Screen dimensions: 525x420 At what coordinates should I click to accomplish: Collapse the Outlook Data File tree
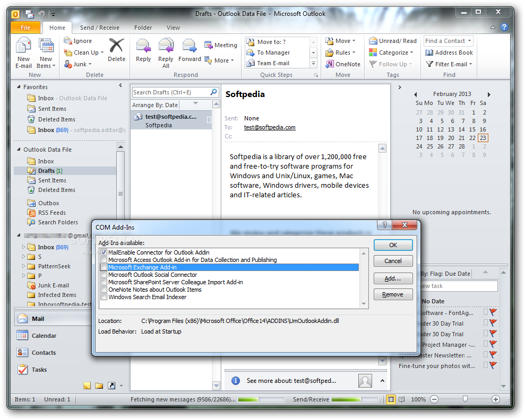point(19,149)
